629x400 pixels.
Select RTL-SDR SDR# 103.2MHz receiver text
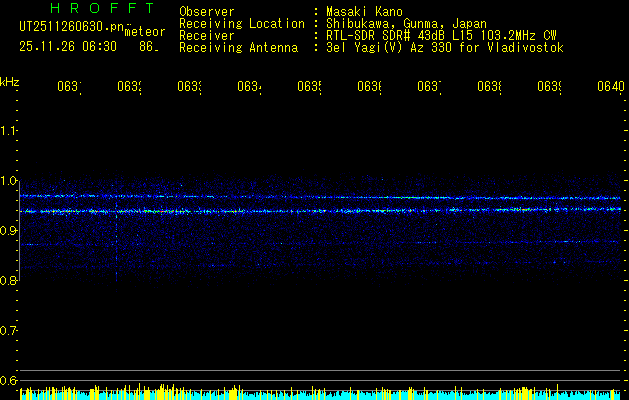[x=441, y=36]
